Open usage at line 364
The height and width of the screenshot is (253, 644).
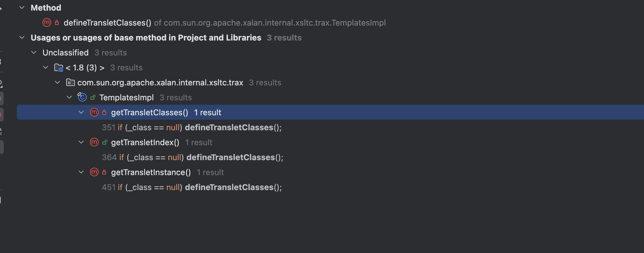[x=193, y=157]
